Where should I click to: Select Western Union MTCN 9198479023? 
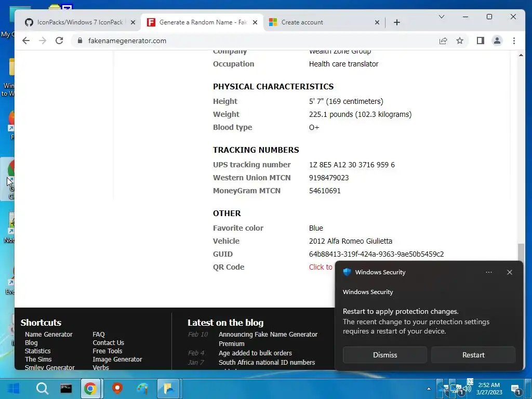[329, 178]
